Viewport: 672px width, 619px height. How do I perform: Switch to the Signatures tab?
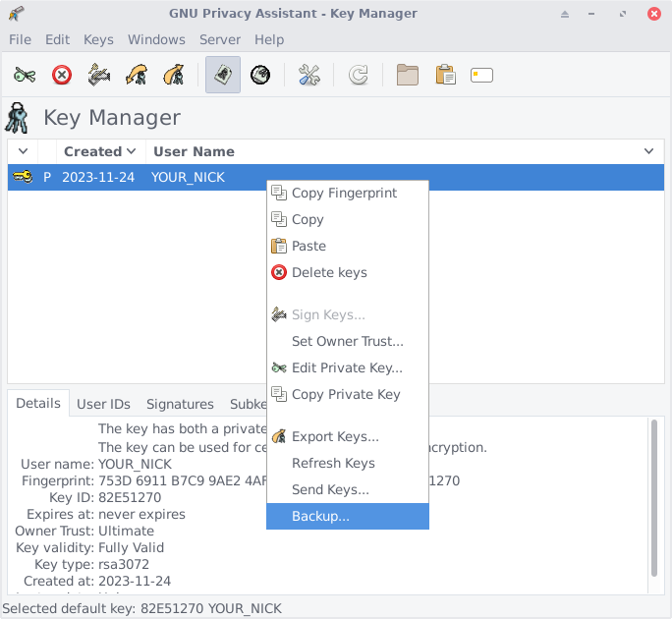point(180,404)
